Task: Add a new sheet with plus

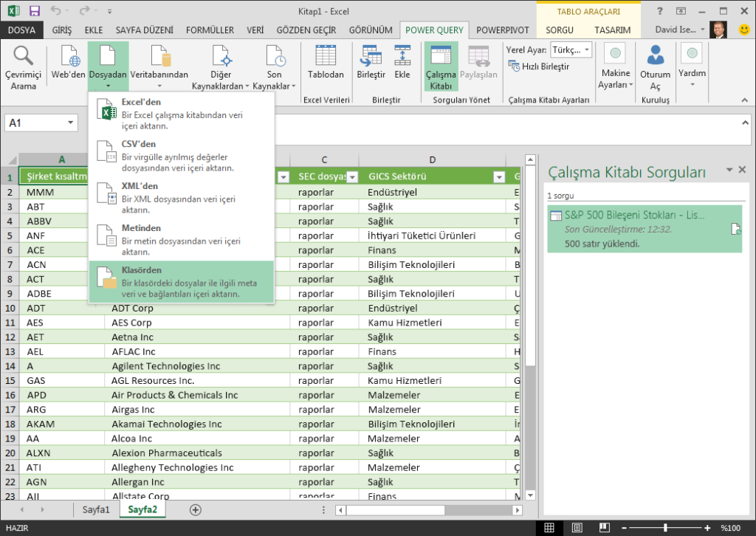Action: click(x=195, y=510)
